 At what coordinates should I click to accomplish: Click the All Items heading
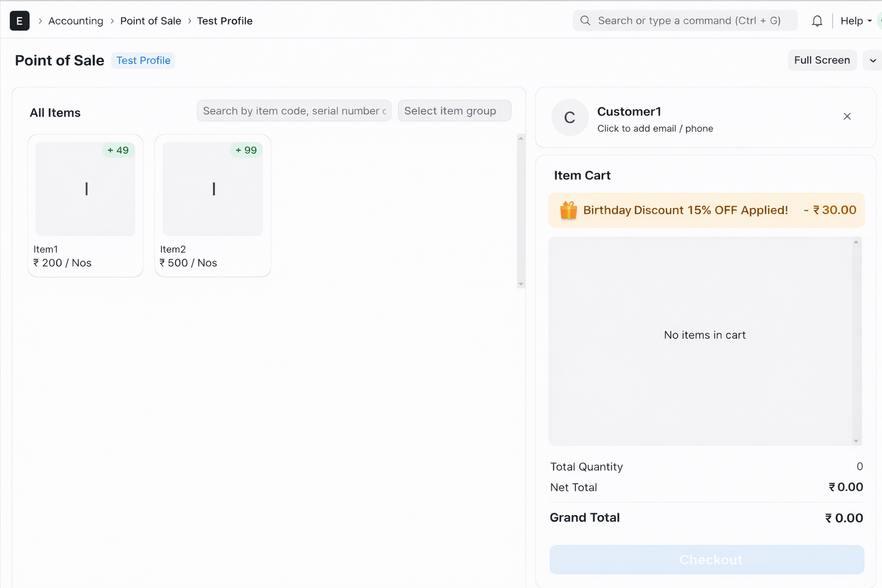pyautogui.click(x=55, y=113)
